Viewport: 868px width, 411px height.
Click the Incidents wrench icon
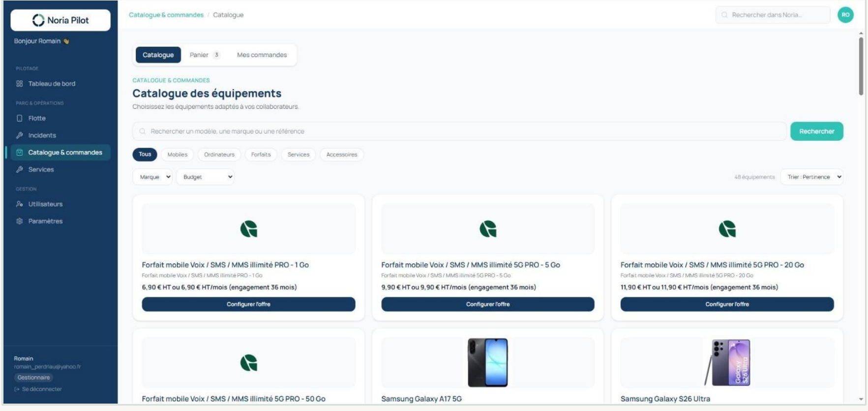pos(20,135)
